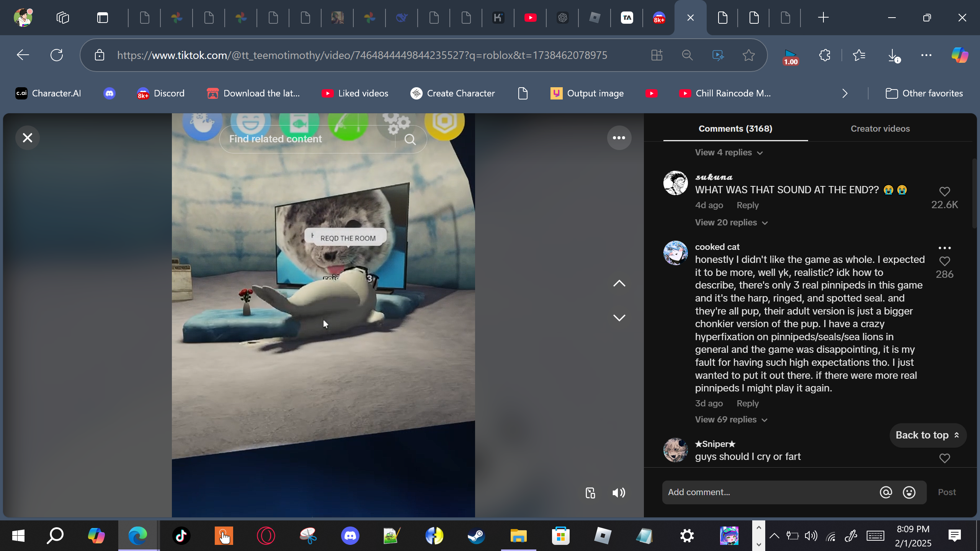Open video more options menu
The height and width of the screenshot is (551, 980).
pos(619,138)
